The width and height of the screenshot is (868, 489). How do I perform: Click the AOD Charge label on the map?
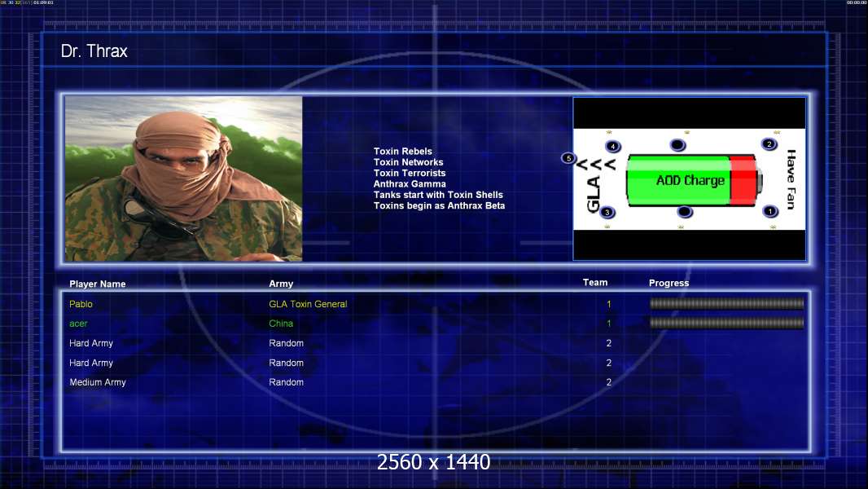pyautogui.click(x=690, y=181)
